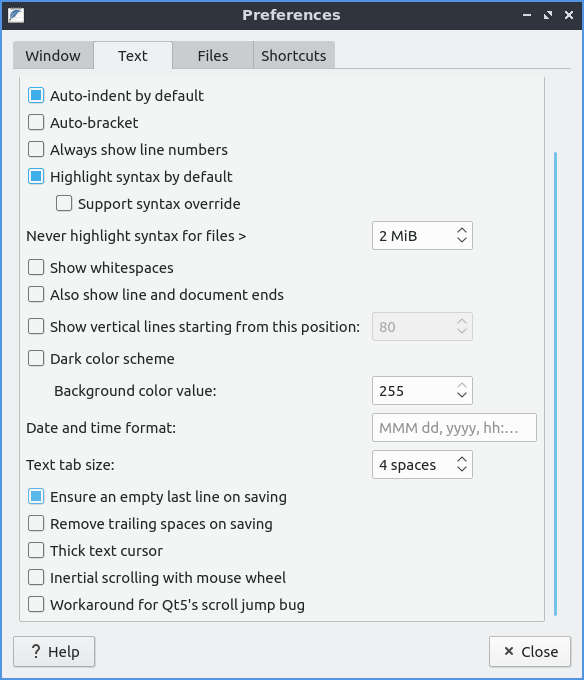Screen dimensions: 584x680
Task: Enable Remove trailing spaces on saving
Action: pos(36,523)
